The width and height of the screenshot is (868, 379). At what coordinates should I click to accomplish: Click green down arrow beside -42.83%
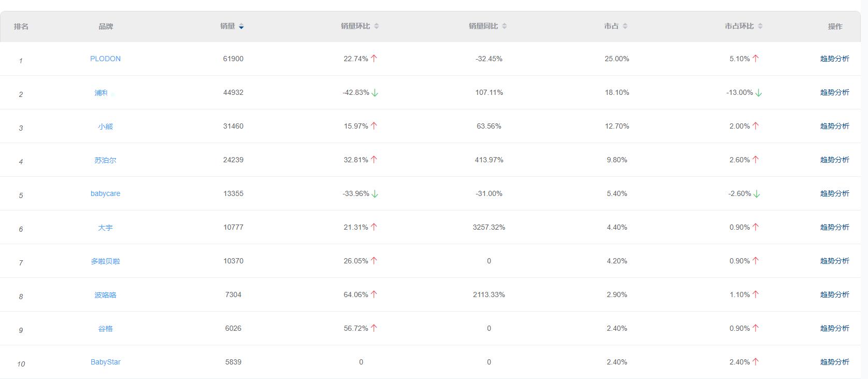375,93
